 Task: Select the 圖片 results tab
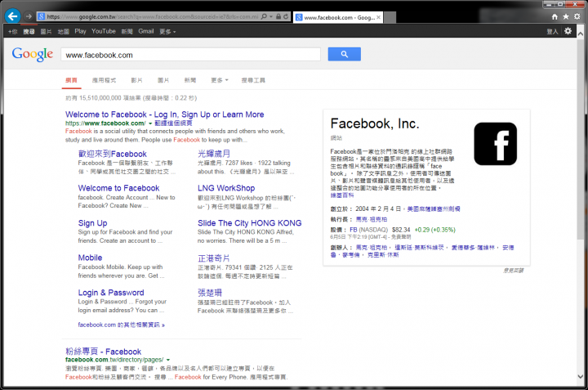[163, 80]
